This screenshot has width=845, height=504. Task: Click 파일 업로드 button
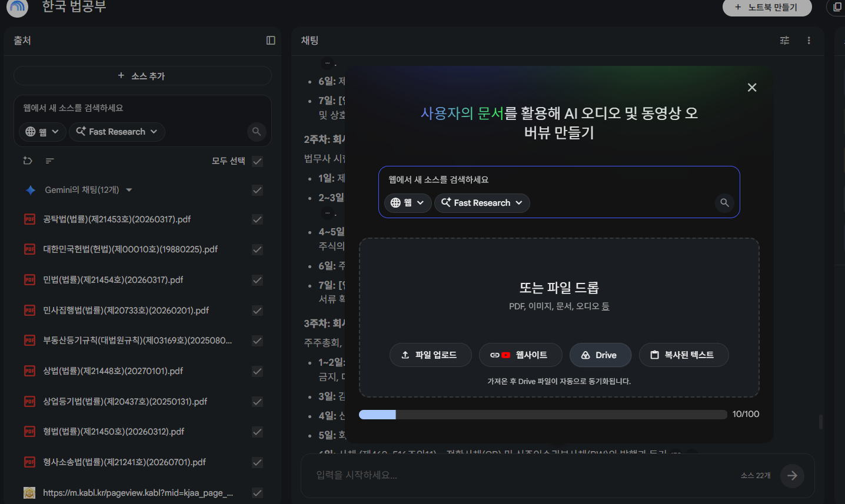point(430,355)
